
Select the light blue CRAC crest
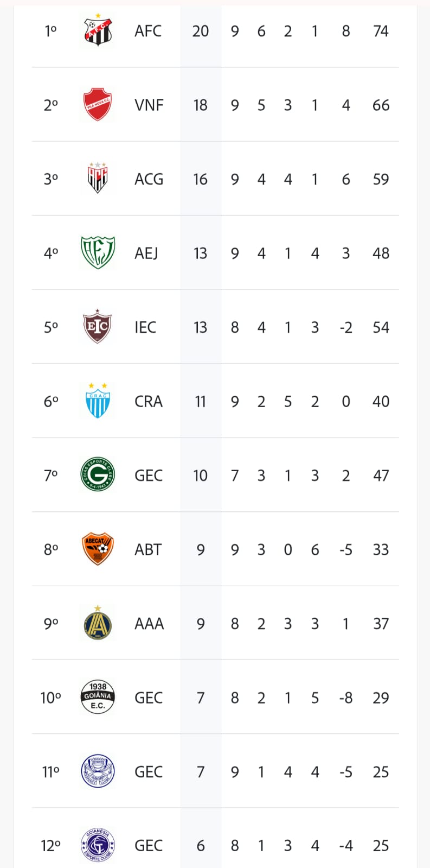click(x=98, y=401)
